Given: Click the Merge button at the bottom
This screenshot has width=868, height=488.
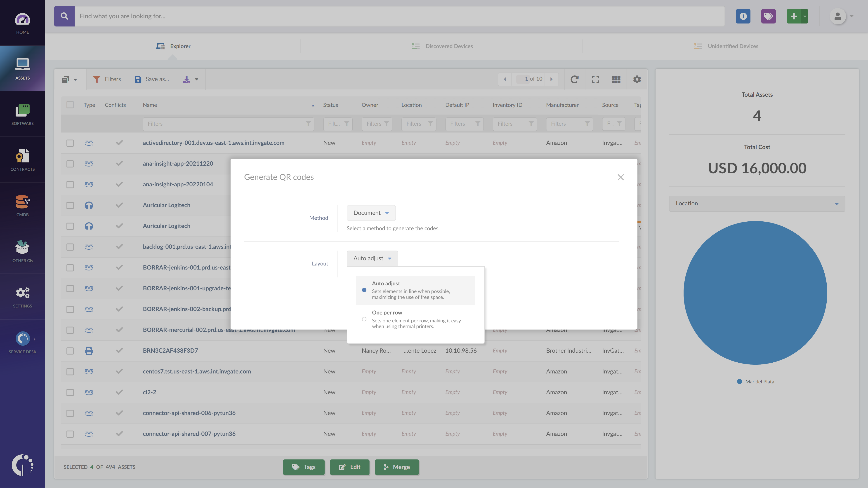Looking at the screenshot, I should click(x=397, y=467).
